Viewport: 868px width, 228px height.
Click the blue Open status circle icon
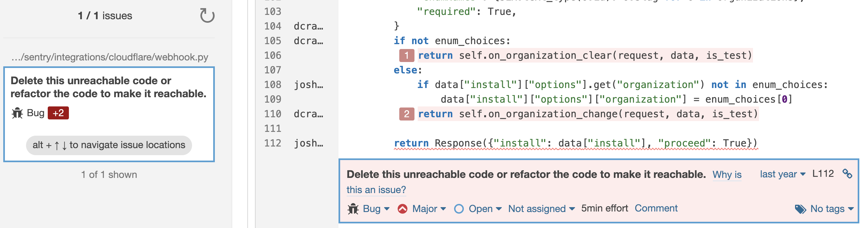459,209
